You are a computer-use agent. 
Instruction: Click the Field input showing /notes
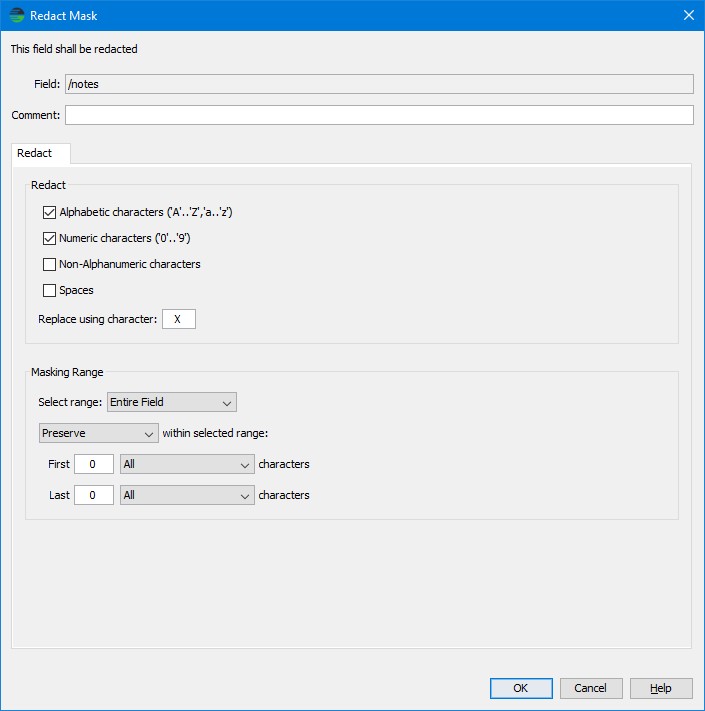(x=379, y=84)
